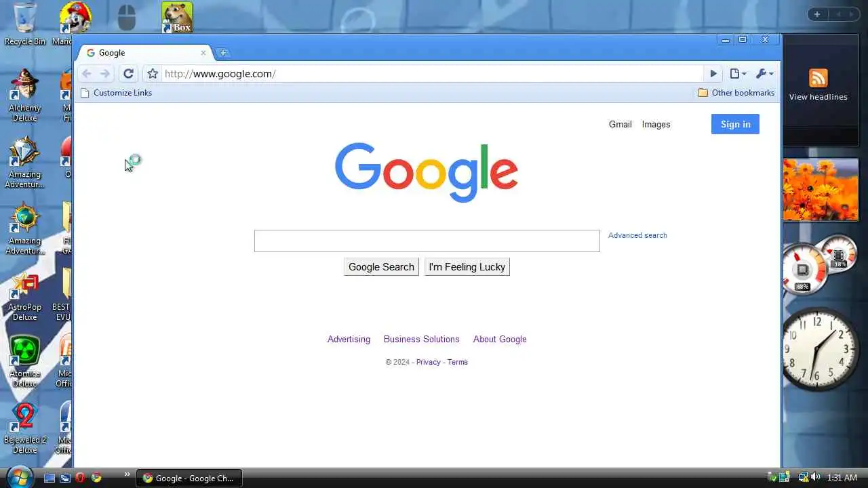
Task: Open Business Solutions link
Action: pos(421,340)
